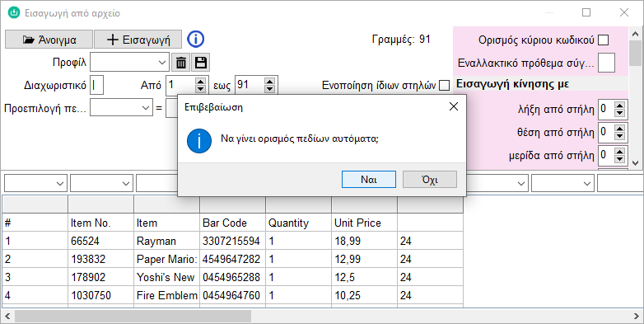Open the far-right column dropdown above the table

pos(621,183)
